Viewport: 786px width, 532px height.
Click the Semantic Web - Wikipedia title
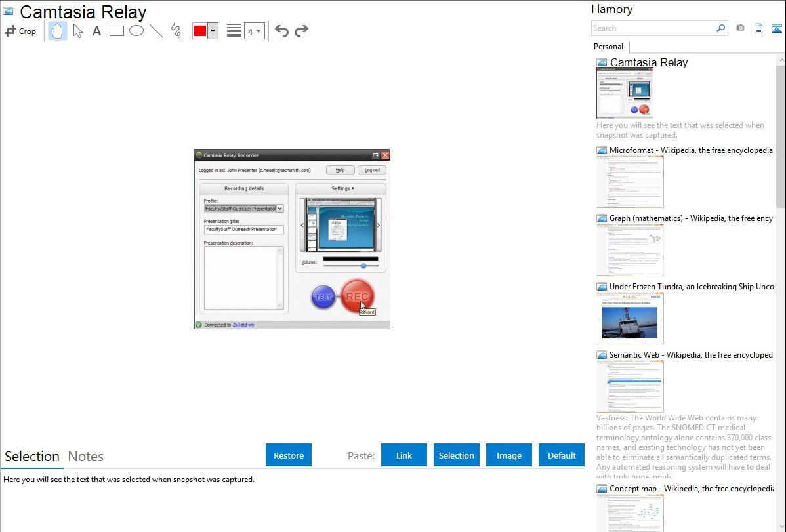coord(691,355)
